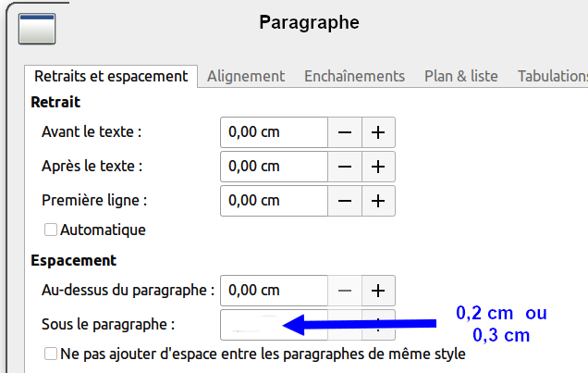Viewport: 588px width, 373px height.
Task: Select the Retraits et espacement tab
Action: 111,76
